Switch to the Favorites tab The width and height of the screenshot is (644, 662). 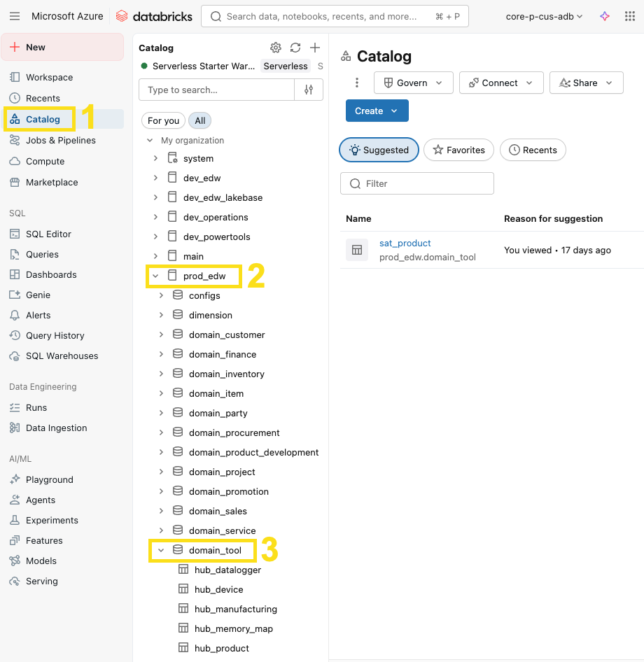(458, 150)
